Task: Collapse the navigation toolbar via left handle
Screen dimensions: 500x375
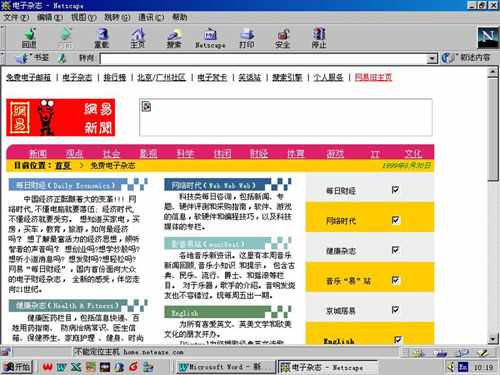Action: (3, 38)
